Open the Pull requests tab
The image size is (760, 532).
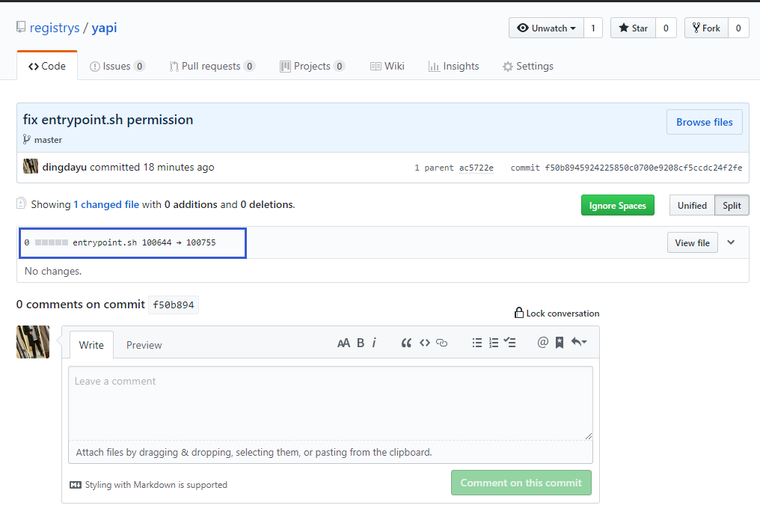click(x=212, y=66)
